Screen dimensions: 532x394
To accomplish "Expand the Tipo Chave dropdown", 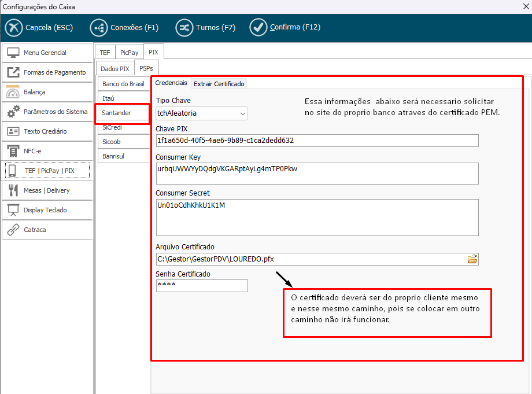I will tap(242, 113).
